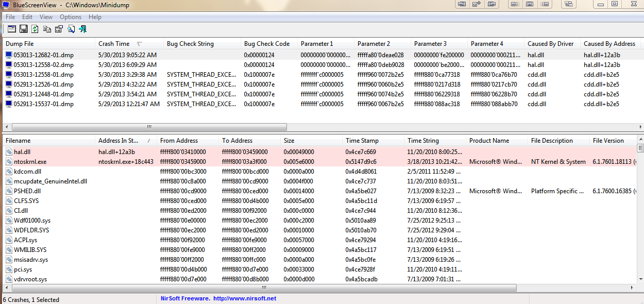The height and width of the screenshot is (304, 644).
Task: Click the mcupdate_GenuineIntel.dll file icon
Action: [x=9, y=181]
